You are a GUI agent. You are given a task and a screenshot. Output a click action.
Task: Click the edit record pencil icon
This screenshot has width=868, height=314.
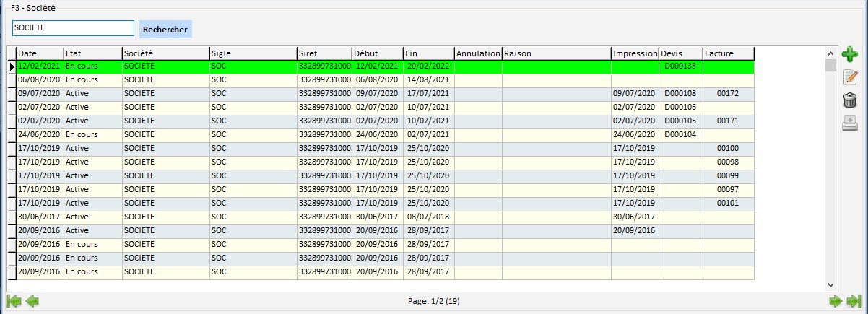coord(850,77)
